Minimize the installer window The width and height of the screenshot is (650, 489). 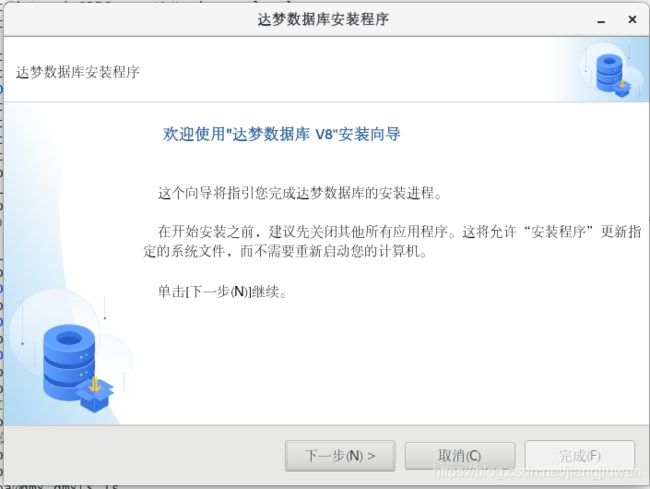tap(601, 20)
